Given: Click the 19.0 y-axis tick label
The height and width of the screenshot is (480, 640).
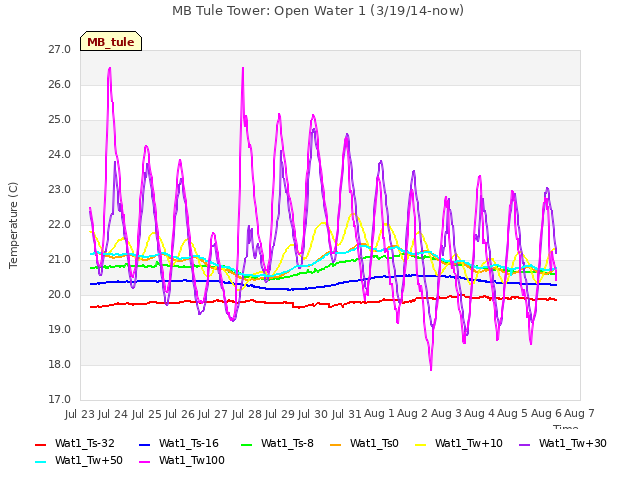Looking at the screenshot, I should [x=60, y=329].
